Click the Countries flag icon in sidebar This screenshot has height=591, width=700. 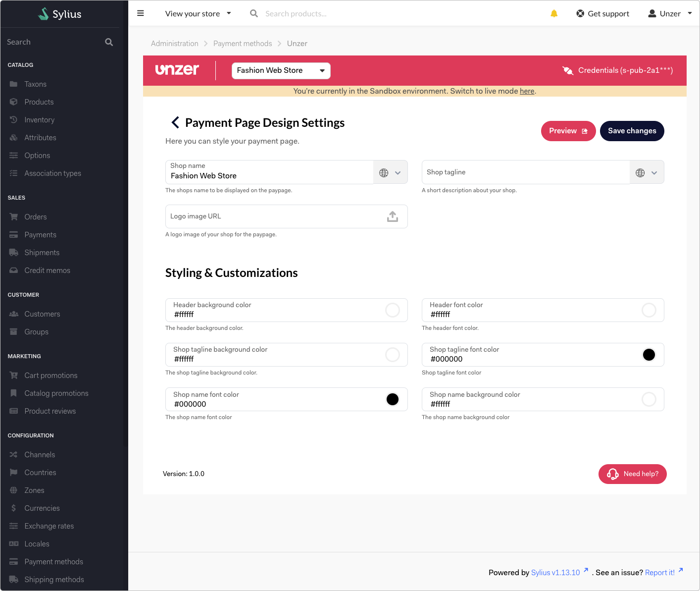14,473
